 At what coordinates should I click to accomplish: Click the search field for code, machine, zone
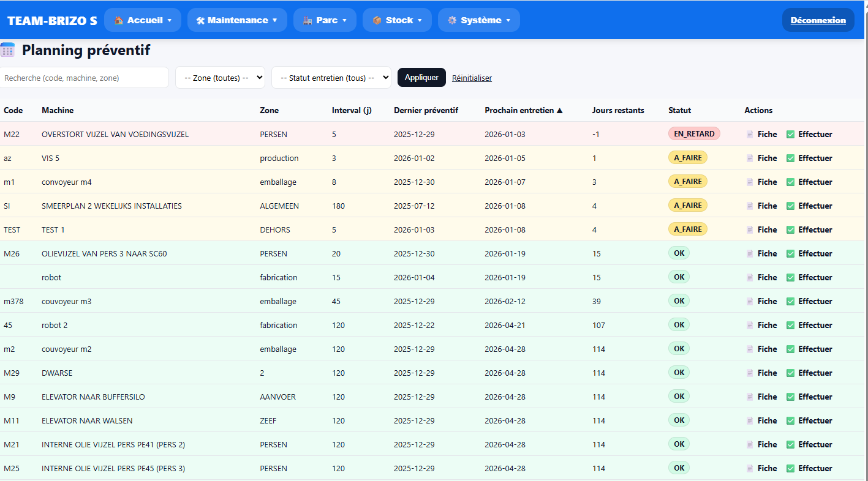pos(85,78)
